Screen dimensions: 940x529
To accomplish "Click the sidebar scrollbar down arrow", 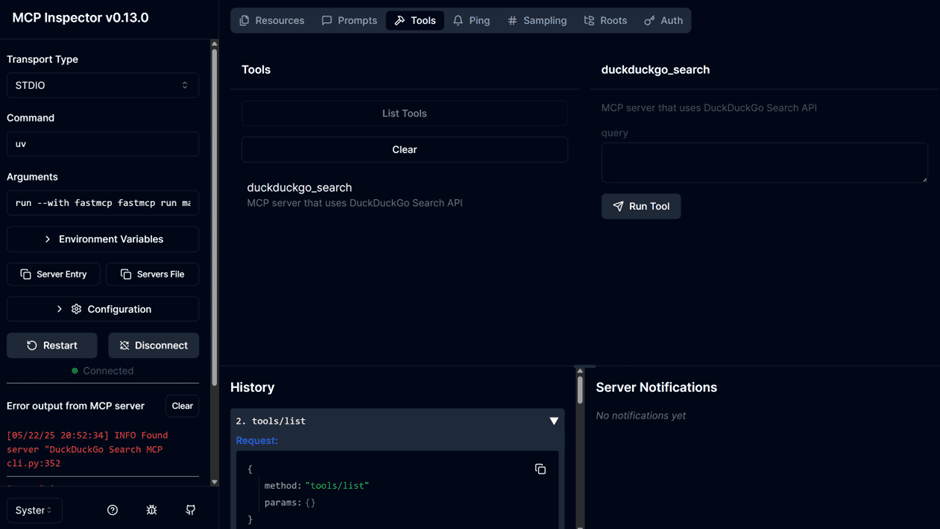I will [x=215, y=482].
